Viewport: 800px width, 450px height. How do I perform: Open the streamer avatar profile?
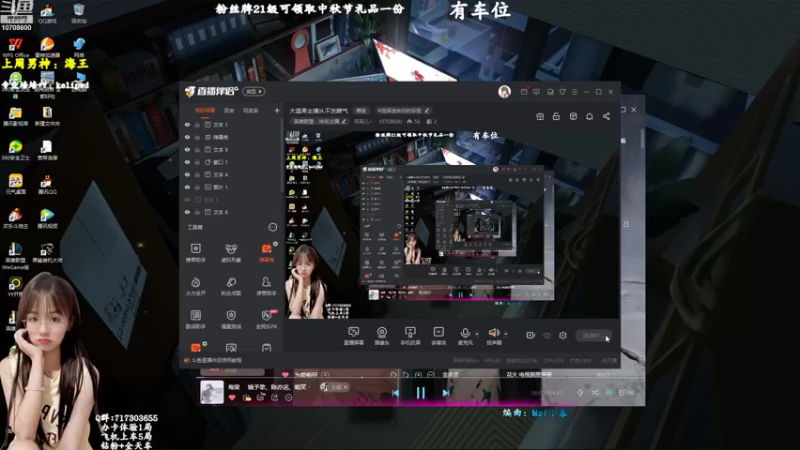click(504, 92)
